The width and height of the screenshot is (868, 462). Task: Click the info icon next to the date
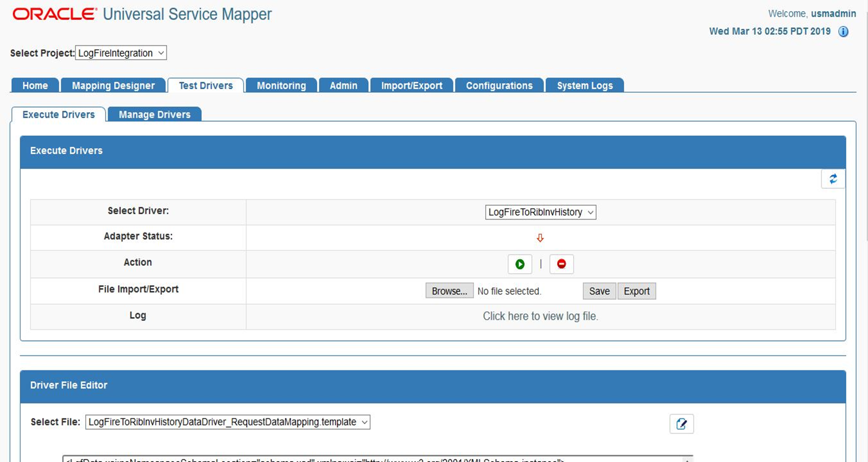(x=843, y=32)
